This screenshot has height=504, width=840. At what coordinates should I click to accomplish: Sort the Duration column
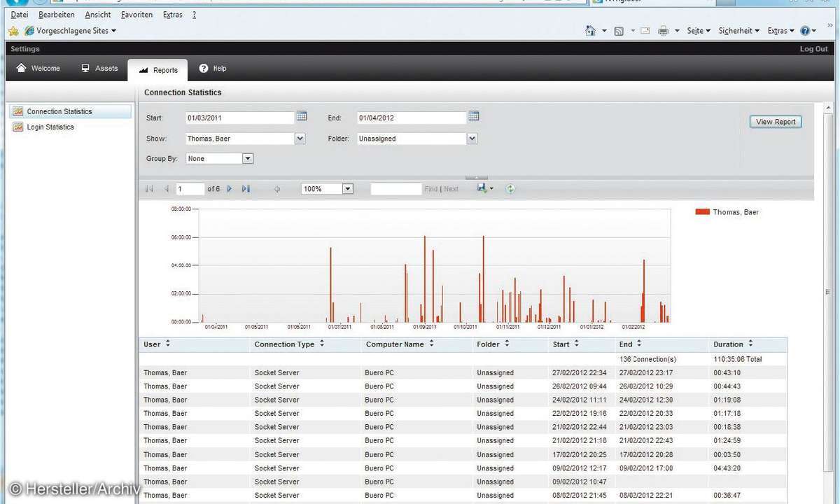click(x=750, y=344)
